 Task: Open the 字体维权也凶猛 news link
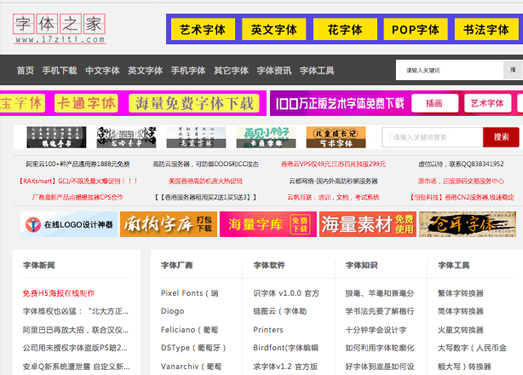[x=76, y=311]
